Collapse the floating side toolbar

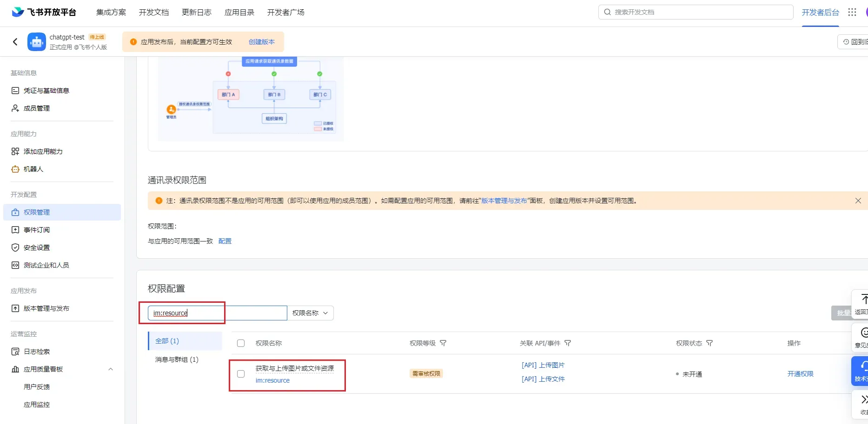(861, 404)
